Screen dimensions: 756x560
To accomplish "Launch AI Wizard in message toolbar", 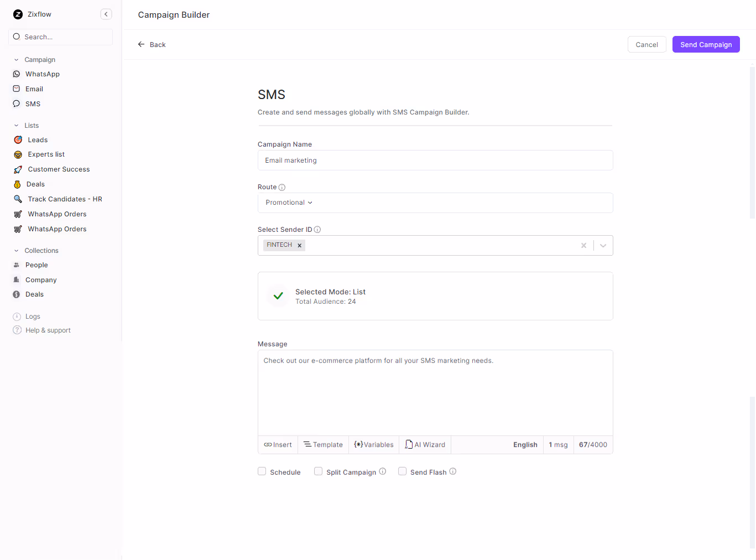I will coord(425,445).
